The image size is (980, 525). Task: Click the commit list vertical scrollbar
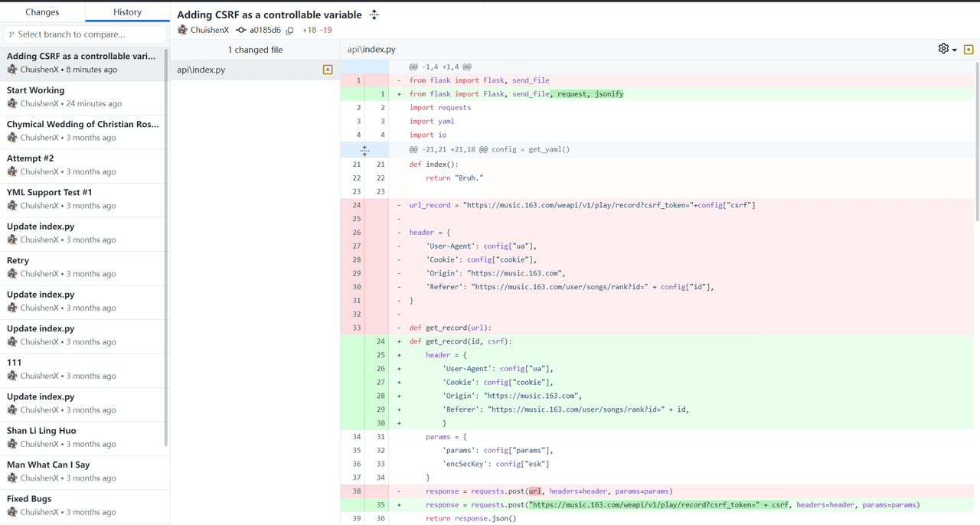(166, 245)
